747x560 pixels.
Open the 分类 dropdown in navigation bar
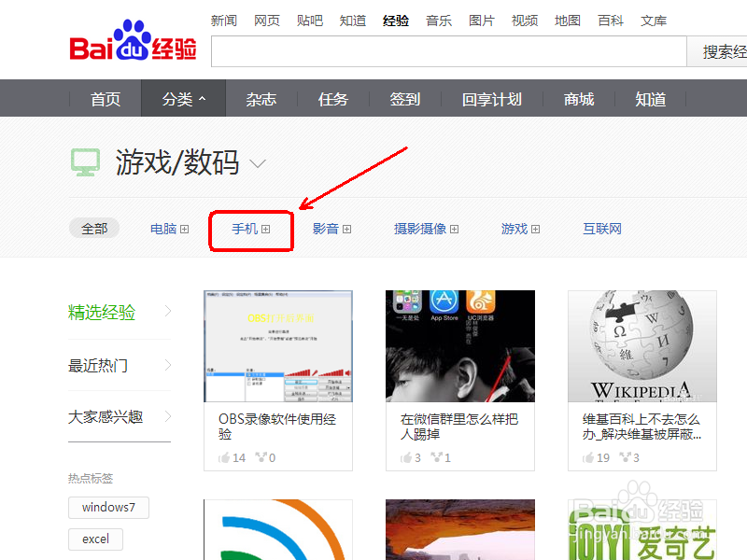[x=183, y=99]
